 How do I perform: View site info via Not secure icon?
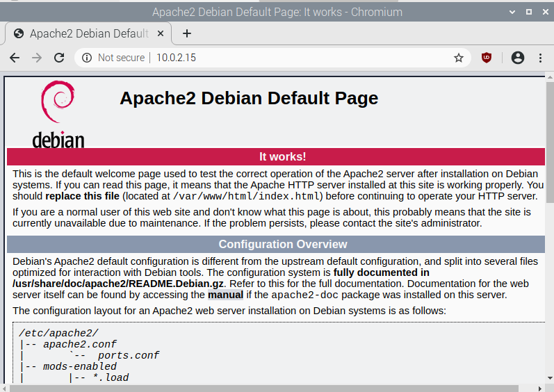[87, 58]
